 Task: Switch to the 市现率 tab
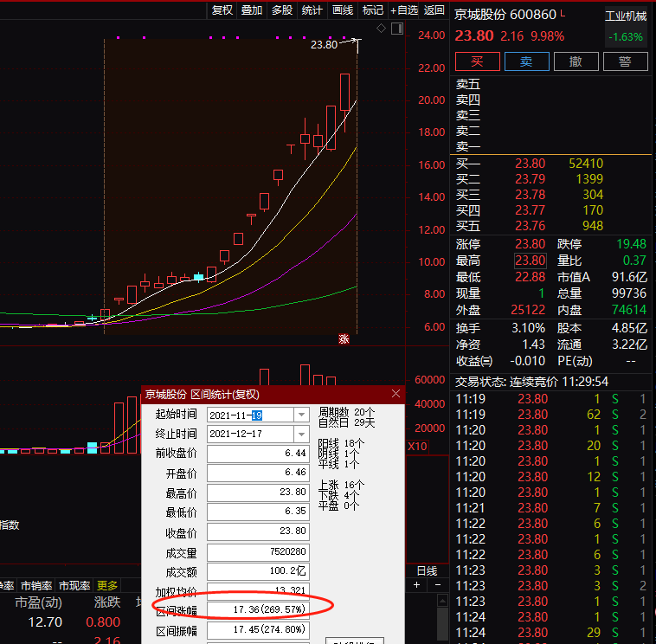(74, 586)
